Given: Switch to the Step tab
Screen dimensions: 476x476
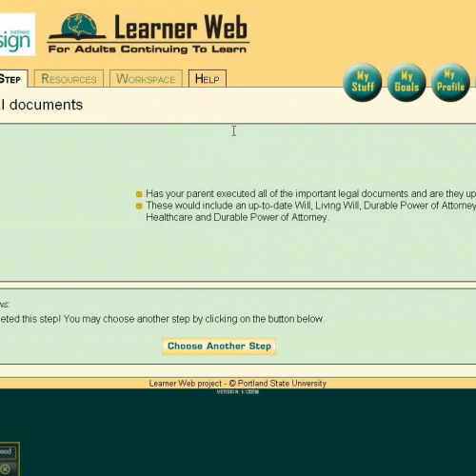Looking at the screenshot, I should click(13, 79).
